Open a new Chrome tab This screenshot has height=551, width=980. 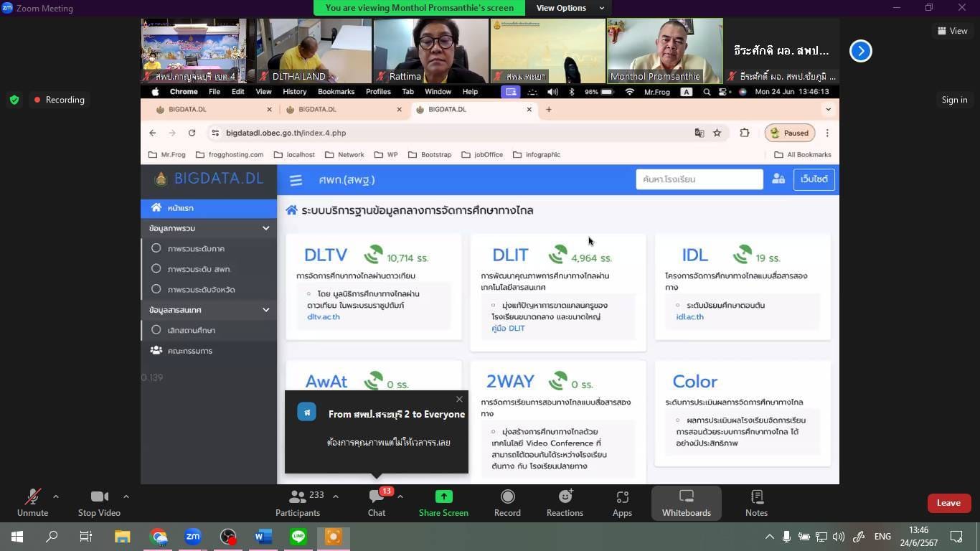pyautogui.click(x=549, y=110)
